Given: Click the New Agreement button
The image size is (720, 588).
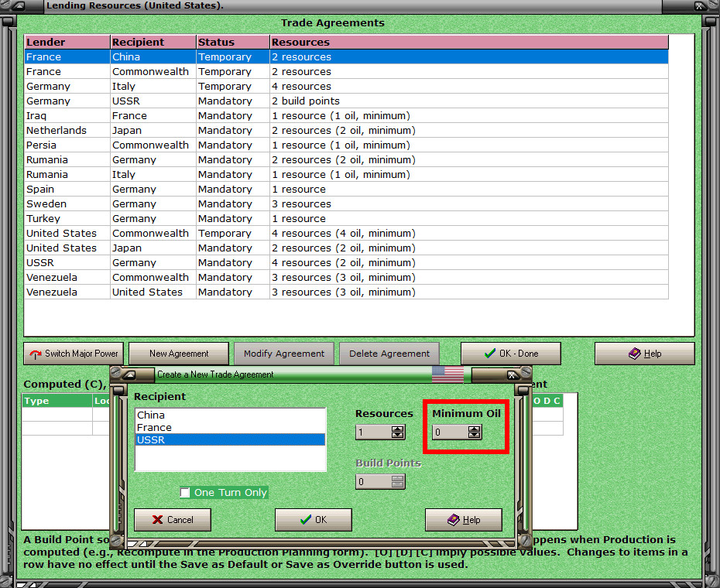Looking at the screenshot, I should coord(179,354).
